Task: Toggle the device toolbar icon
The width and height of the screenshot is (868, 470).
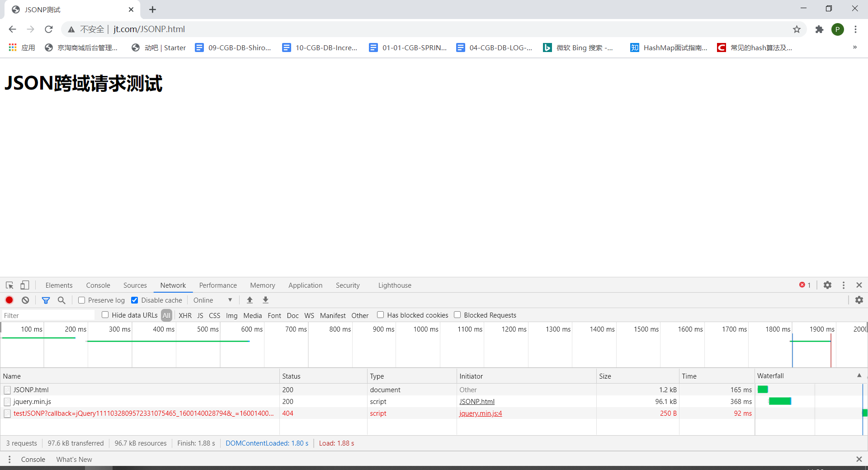Action: click(24, 285)
